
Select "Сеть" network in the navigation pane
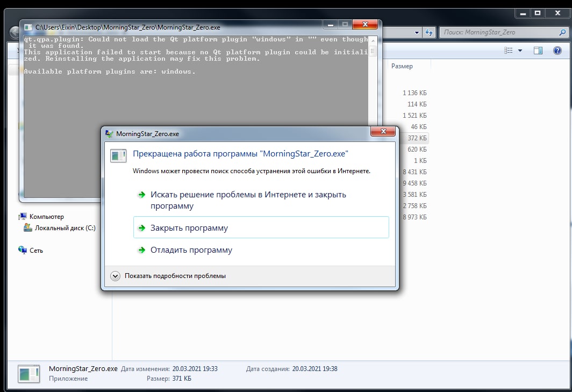pyautogui.click(x=36, y=250)
